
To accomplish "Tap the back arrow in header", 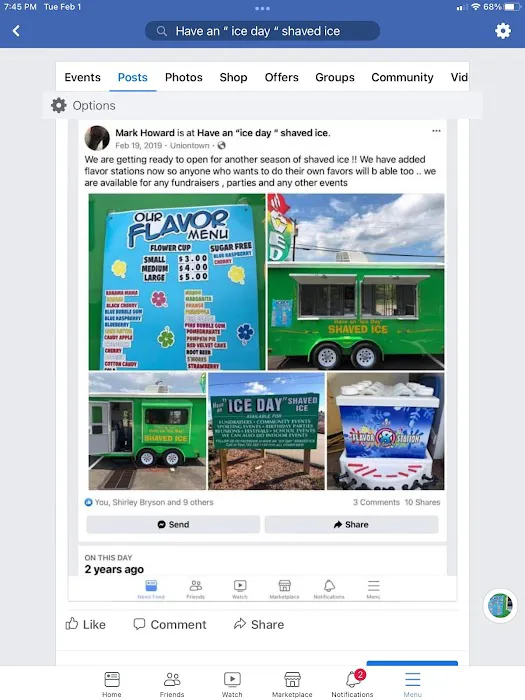I will click(16, 31).
